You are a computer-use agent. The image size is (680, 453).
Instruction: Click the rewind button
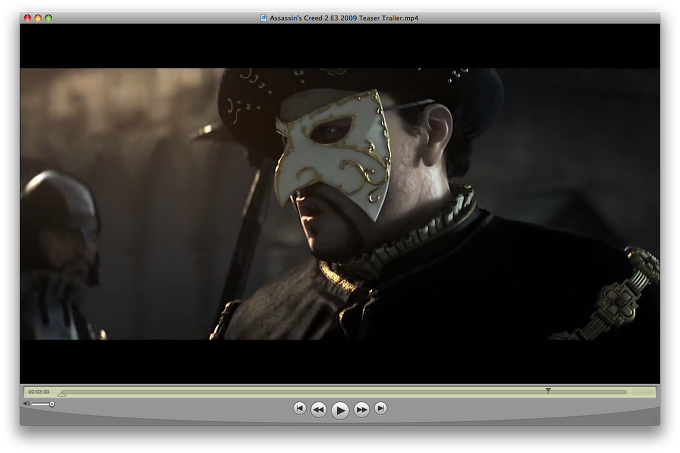click(x=318, y=409)
